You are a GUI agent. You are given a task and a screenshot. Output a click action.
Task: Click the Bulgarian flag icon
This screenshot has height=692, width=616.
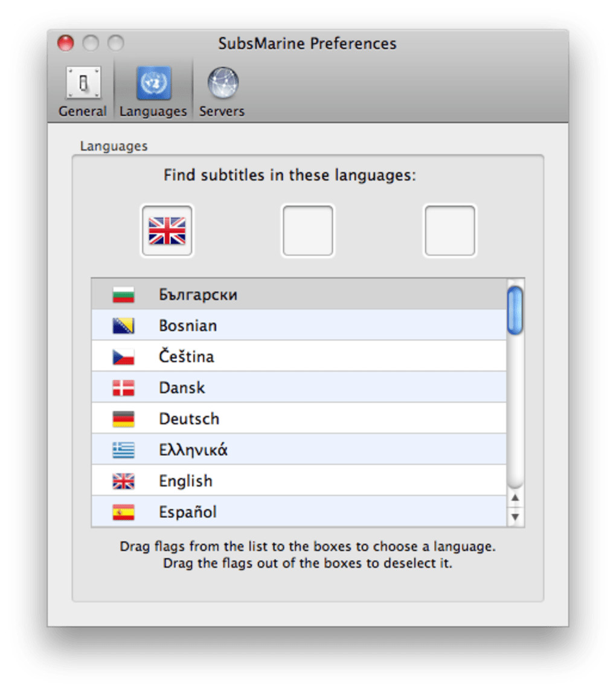pos(123,294)
